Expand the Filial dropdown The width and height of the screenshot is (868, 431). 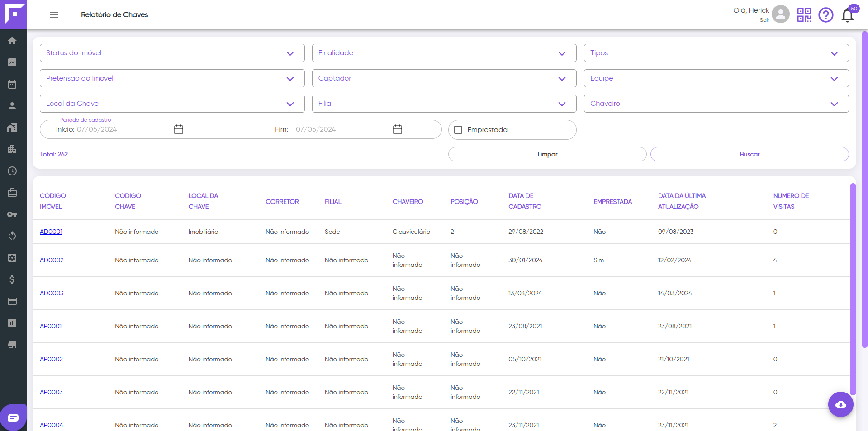tap(444, 104)
